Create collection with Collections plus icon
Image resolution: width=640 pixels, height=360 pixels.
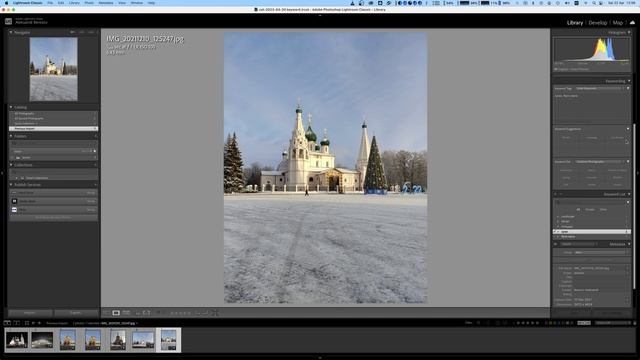96,165
